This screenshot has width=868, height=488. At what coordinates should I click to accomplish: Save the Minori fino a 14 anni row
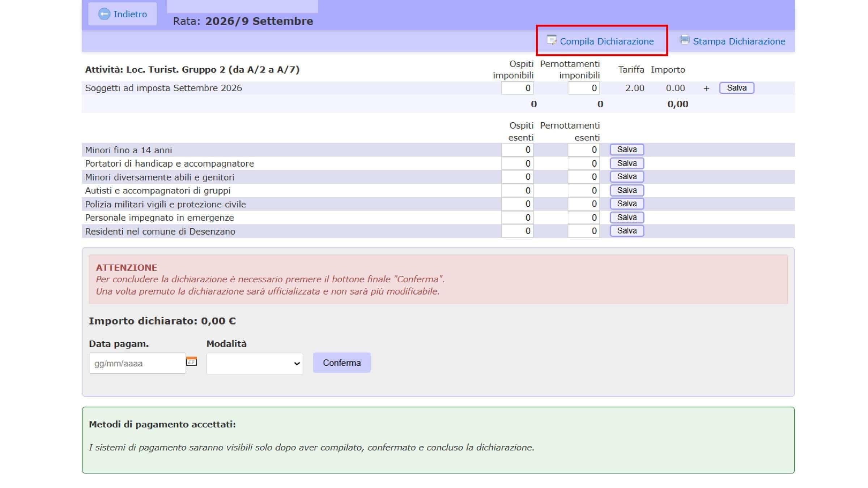[627, 149]
